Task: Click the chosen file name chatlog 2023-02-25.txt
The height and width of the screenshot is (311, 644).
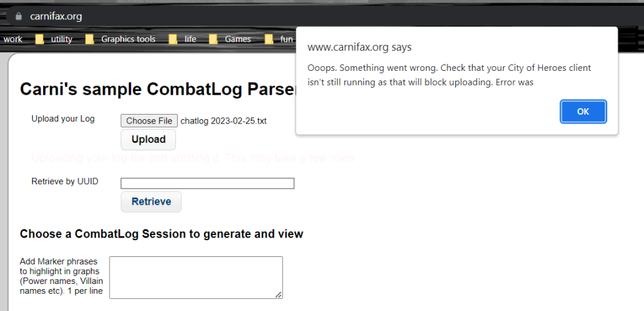Action: point(223,121)
